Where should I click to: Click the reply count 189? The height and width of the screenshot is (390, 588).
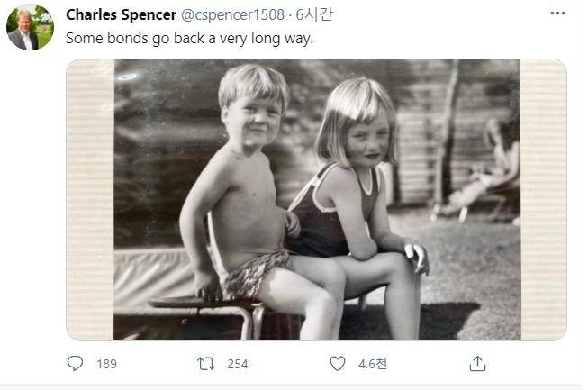106,364
